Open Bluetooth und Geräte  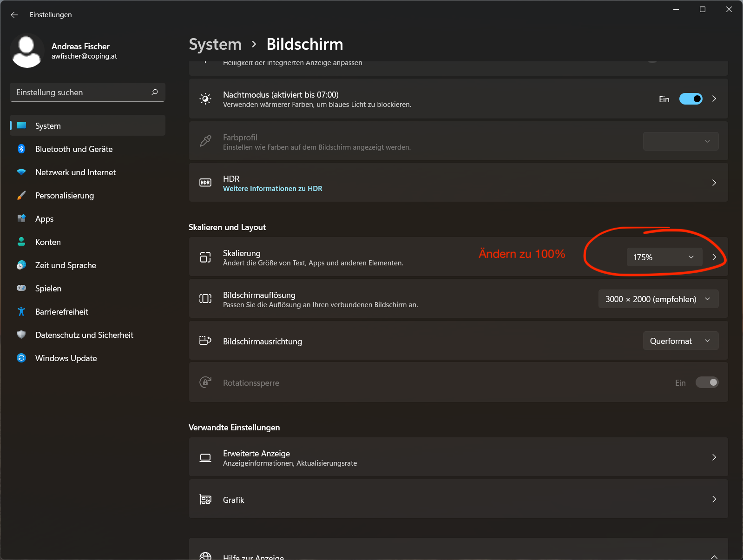(87, 149)
